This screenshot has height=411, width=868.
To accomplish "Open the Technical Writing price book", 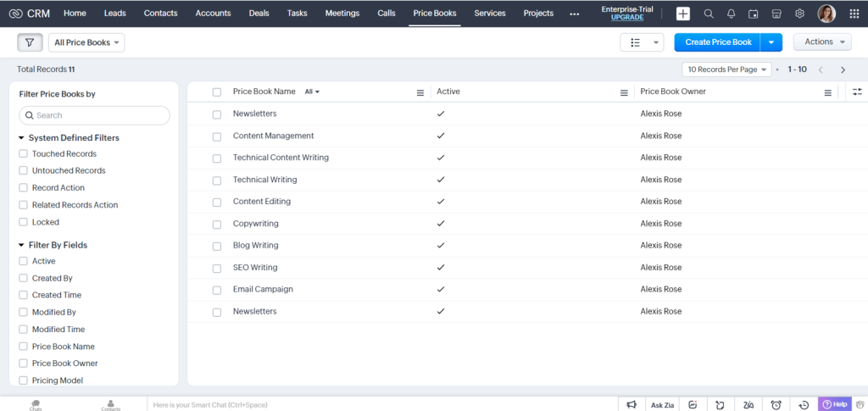I will [x=264, y=180].
